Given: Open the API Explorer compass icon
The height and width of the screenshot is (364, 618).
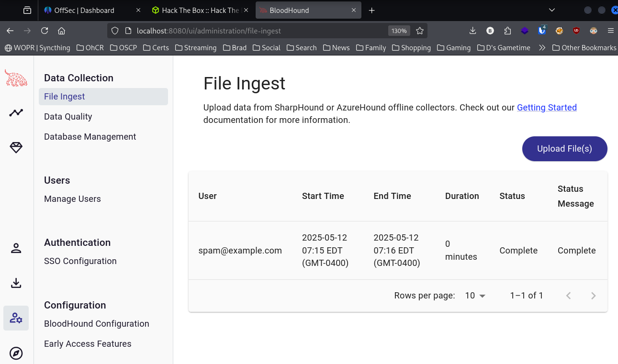Looking at the screenshot, I should [16, 353].
